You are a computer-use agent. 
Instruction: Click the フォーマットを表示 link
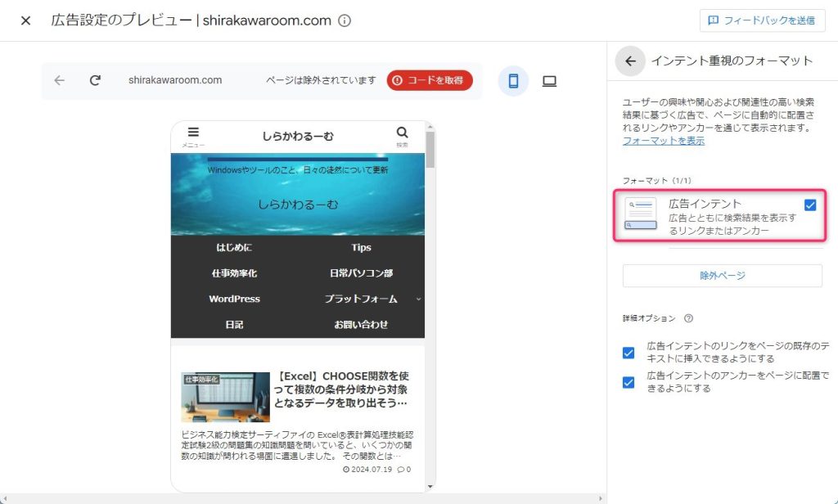[663, 141]
